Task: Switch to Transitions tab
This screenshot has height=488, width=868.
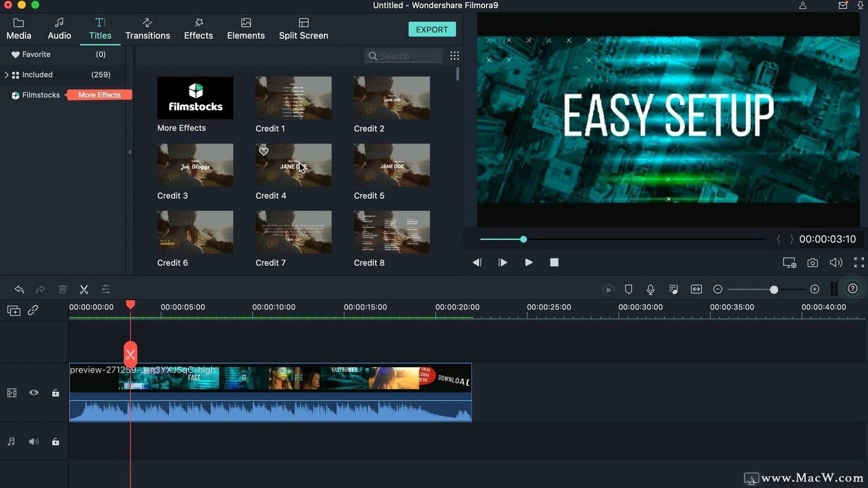Action: click(148, 29)
